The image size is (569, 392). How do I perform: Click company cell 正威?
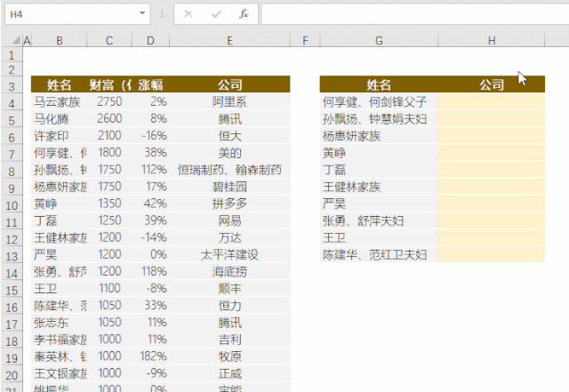(229, 373)
